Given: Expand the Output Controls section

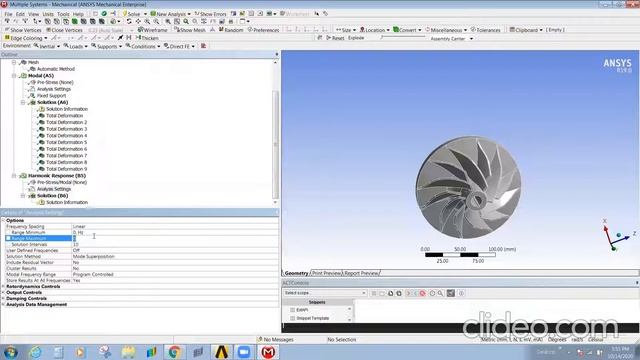Looking at the screenshot, I should [x=3, y=293].
